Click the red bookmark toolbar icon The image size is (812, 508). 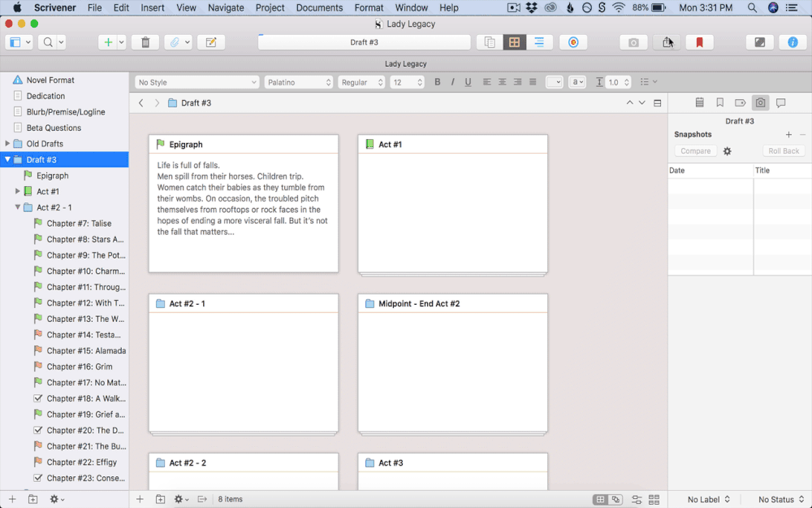click(699, 42)
